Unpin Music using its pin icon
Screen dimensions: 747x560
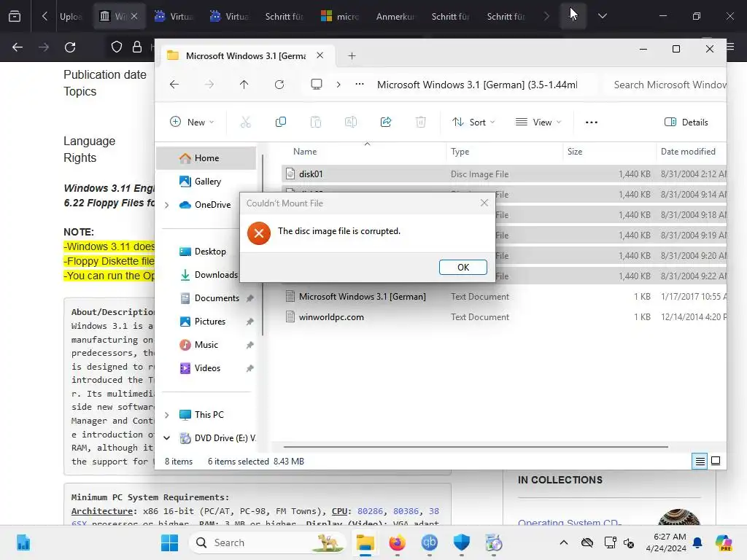click(x=249, y=345)
